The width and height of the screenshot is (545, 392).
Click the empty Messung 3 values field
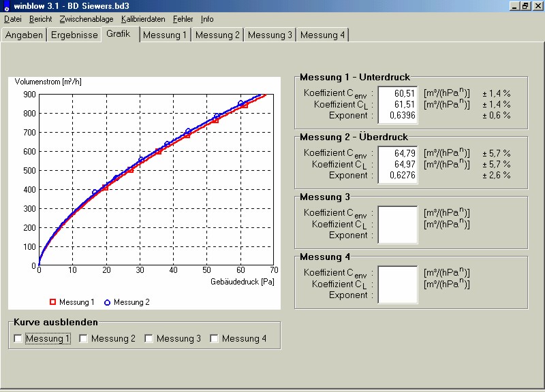click(398, 225)
